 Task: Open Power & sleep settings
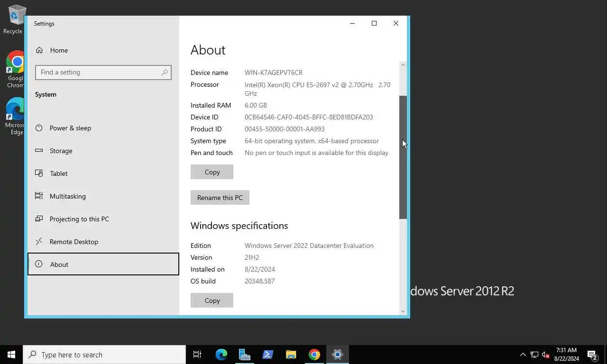103,128
